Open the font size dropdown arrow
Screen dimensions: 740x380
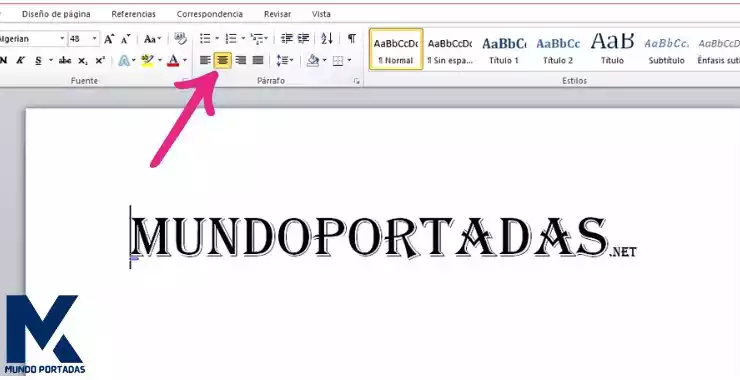(x=94, y=39)
